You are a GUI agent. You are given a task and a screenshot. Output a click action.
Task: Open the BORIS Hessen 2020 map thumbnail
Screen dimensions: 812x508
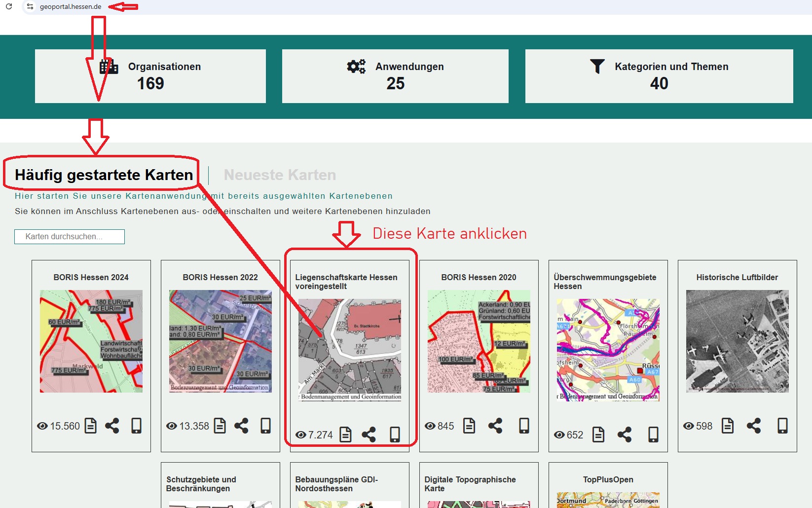tap(479, 341)
